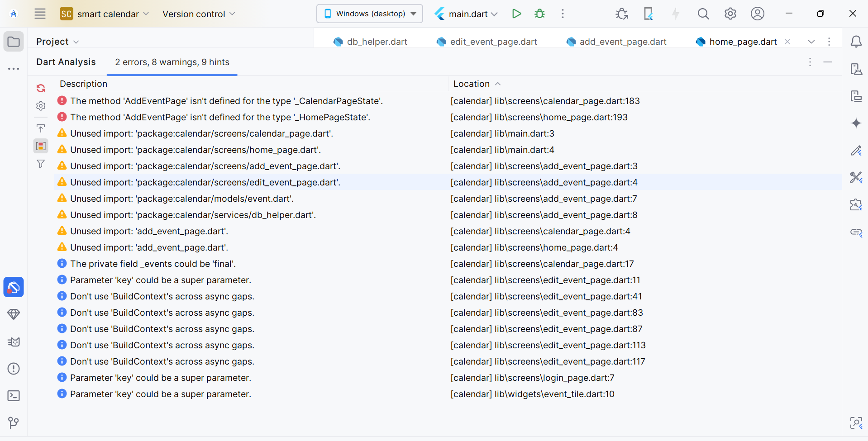
Task: Open the Git version control tool window
Action: 14,423
